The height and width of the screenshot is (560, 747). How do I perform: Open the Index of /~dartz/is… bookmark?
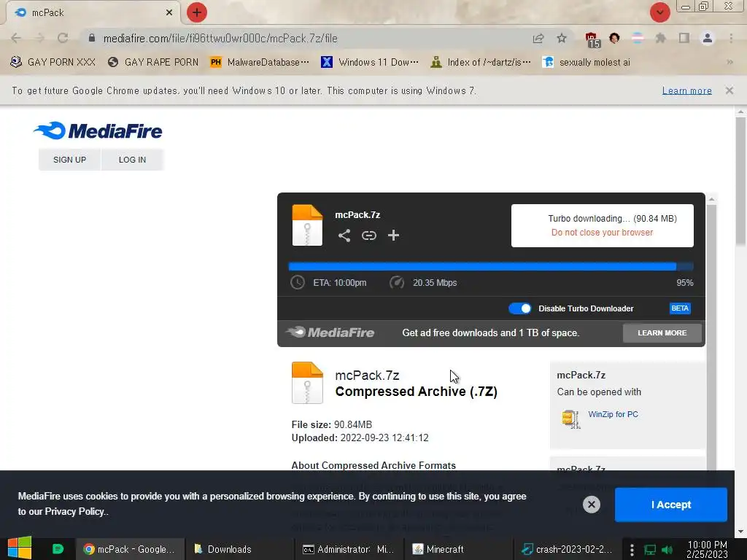pos(481,63)
